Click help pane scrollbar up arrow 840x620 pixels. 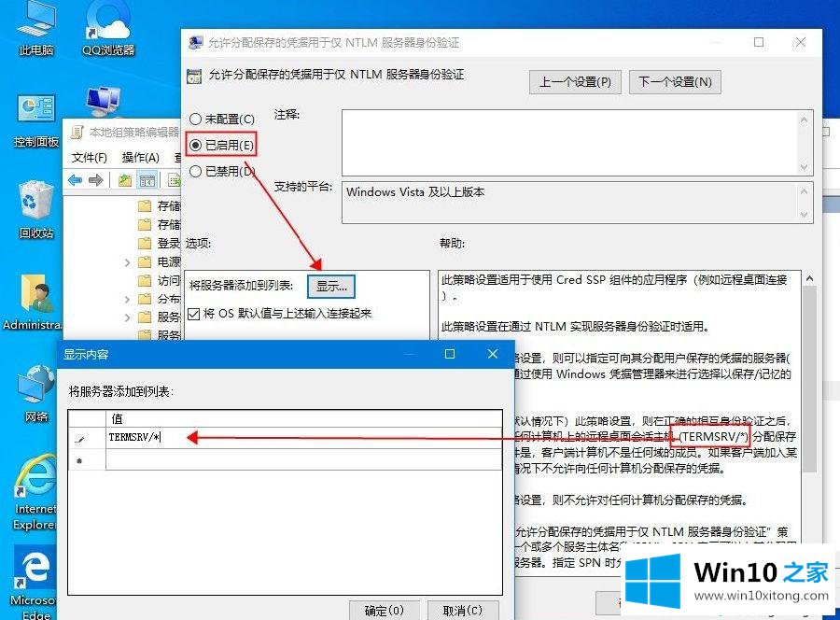click(809, 278)
